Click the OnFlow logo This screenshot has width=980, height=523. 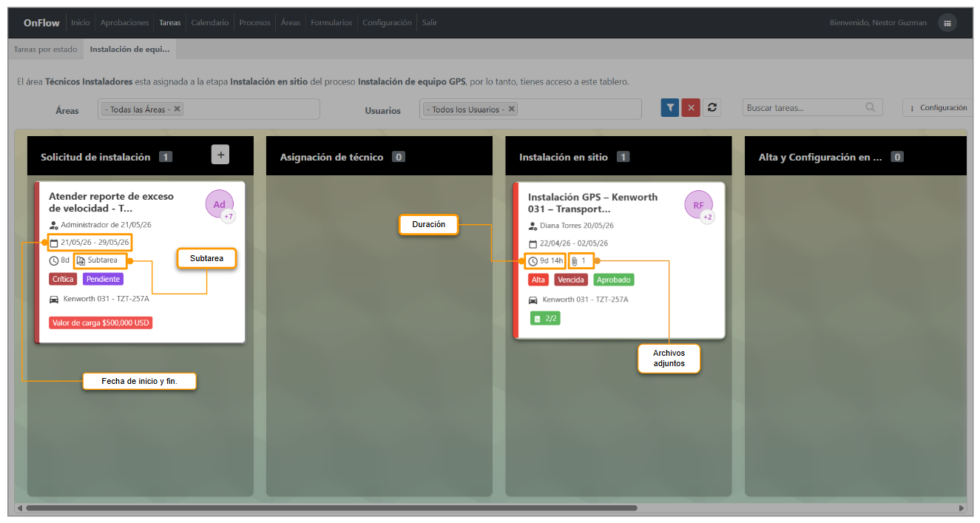[41, 23]
